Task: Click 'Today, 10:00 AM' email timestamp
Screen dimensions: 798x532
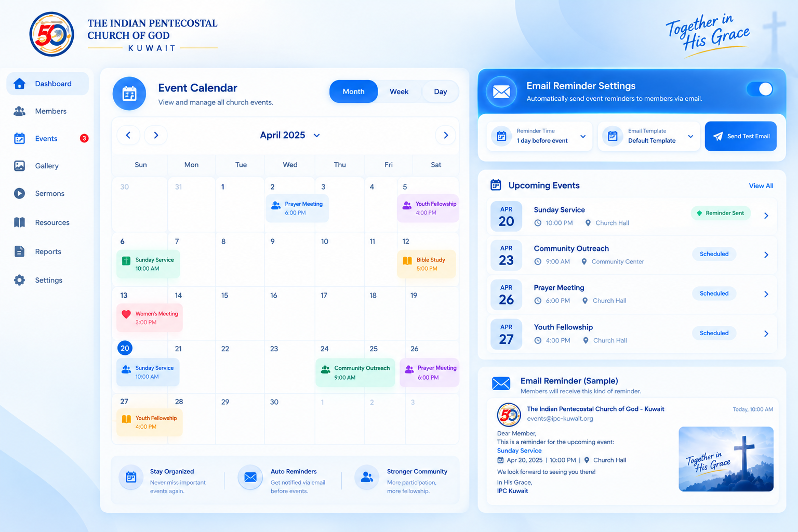Action: [x=753, y=409]
